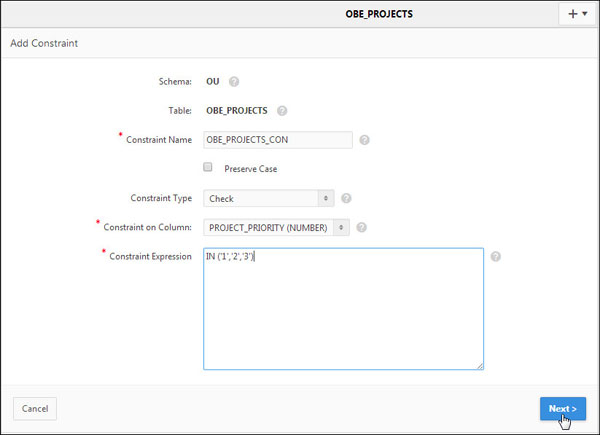
Task: Click the help icon beside Table OBE_PROJECTS
Action: [282, 111]
